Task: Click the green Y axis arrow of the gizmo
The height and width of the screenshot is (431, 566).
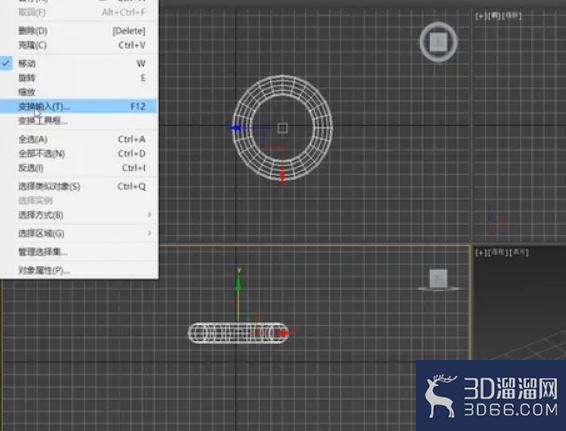Action: coord(238,283)
